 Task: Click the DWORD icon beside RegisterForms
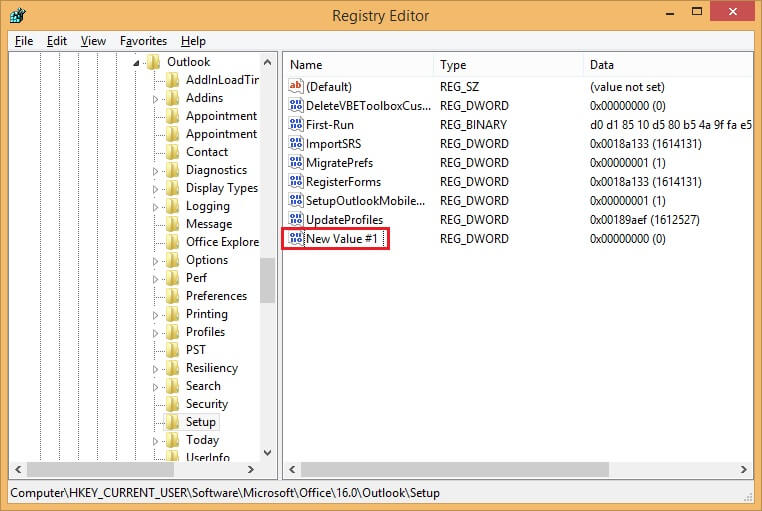click(295, 181)
